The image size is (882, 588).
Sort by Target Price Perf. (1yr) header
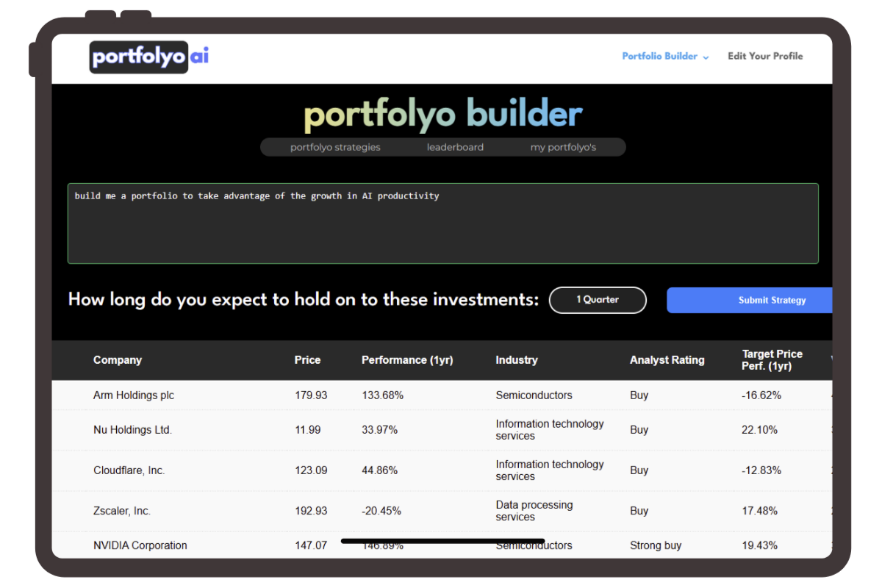click(x=772, y=360)
